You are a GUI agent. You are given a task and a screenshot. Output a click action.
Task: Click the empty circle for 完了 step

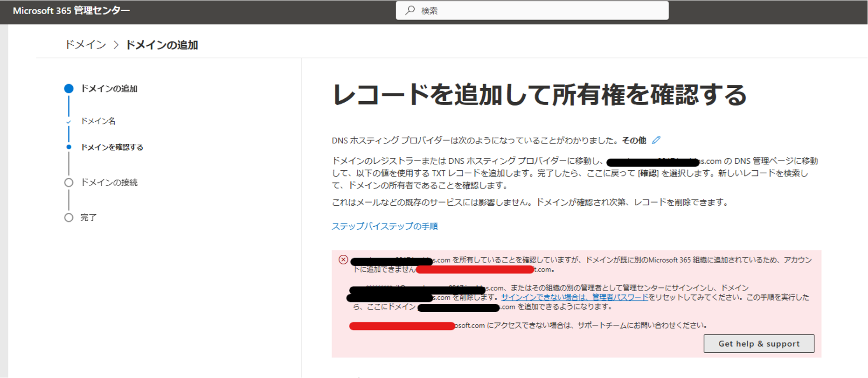69,217
